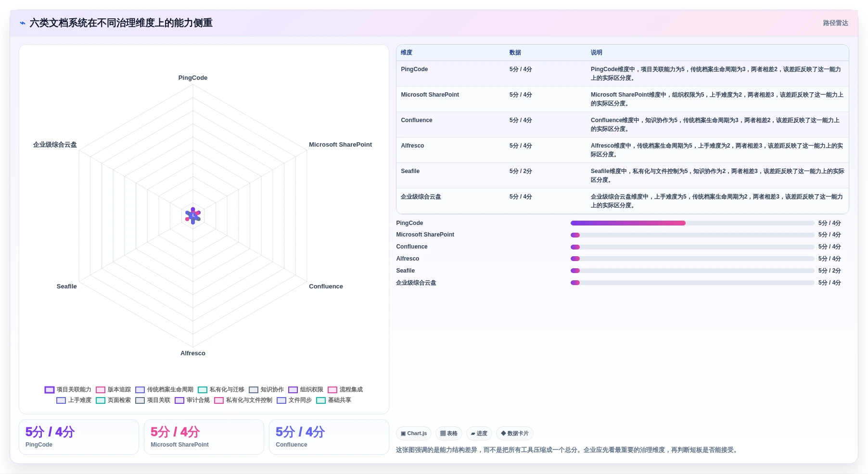Select the 数据卡片 tag
This screenshot has height=474, width=868.
(515, 434)
